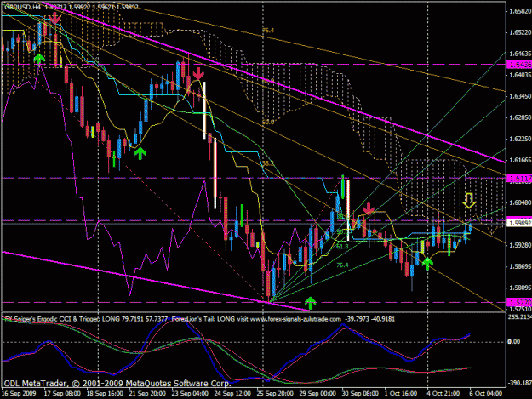Click the 1 Oct 16:00 time label
The image size is (532, 399).
click(x=400, y=394)
